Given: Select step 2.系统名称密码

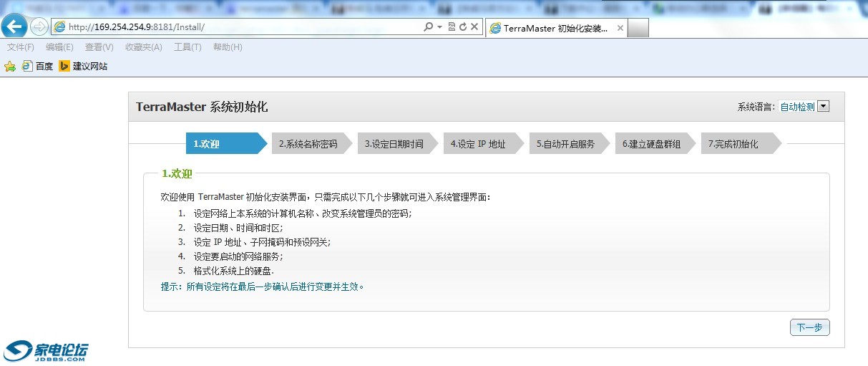Looking at the screenshot, I should pos(312,143).
